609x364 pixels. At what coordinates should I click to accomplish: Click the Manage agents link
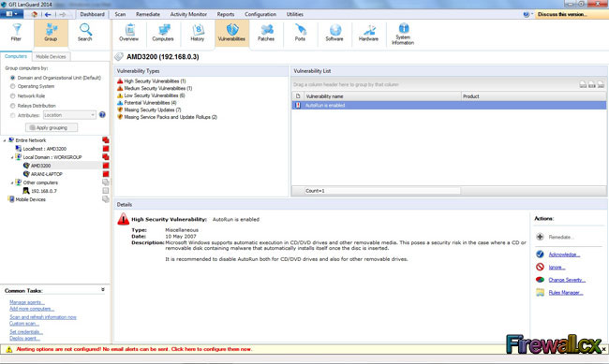tap(27, 302)
